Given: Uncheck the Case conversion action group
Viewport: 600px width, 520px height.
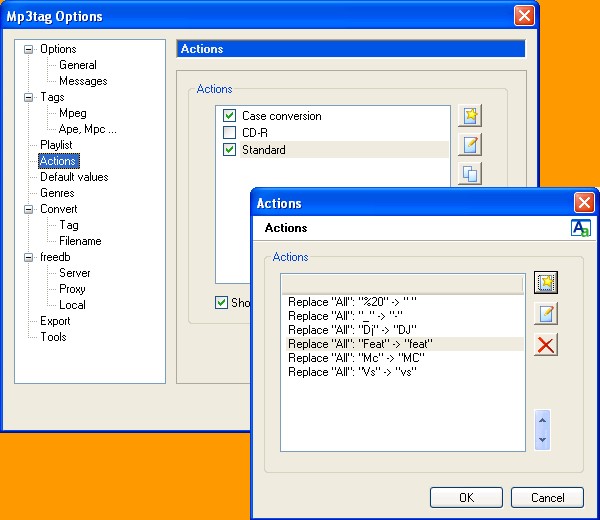Looking at the screenshot, I should coord(230,116).
